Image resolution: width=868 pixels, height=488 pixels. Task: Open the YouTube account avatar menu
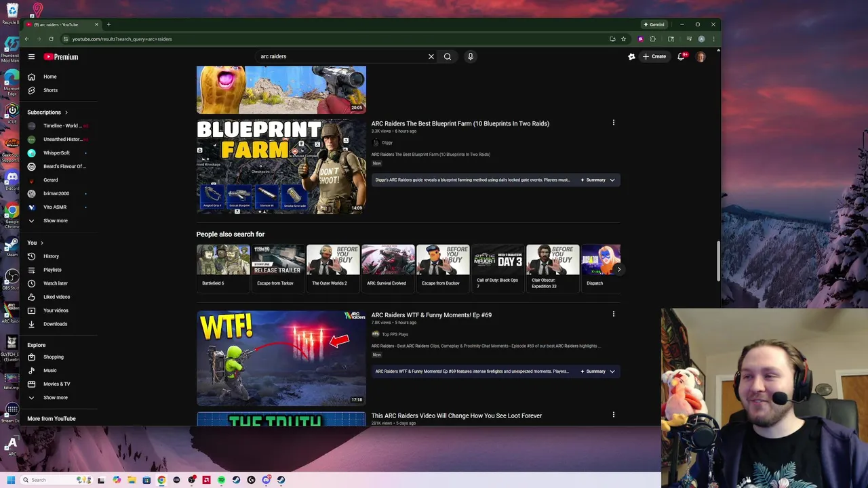[x=701, y=57]
